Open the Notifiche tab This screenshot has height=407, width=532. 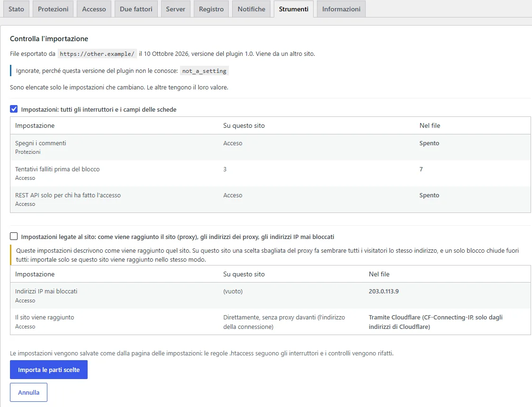coord(252,9)
